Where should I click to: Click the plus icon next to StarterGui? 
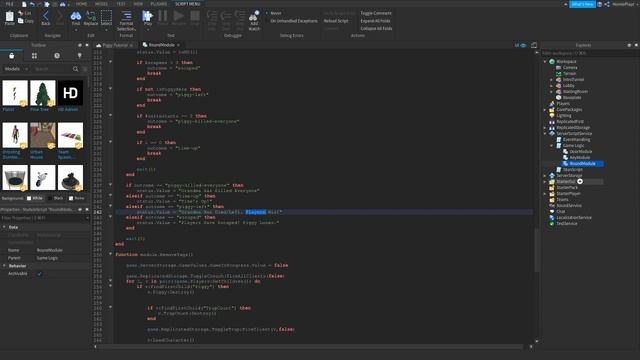click(x=580, y=182)
